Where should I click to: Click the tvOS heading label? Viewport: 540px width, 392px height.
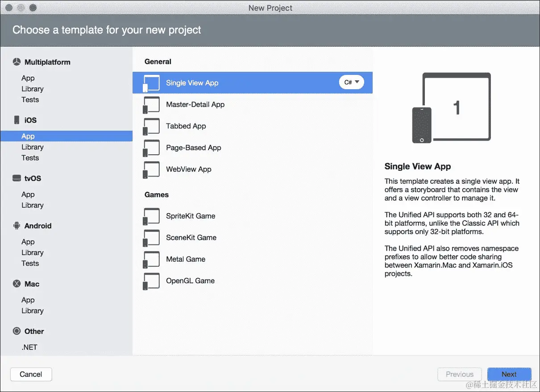point(33,178)
